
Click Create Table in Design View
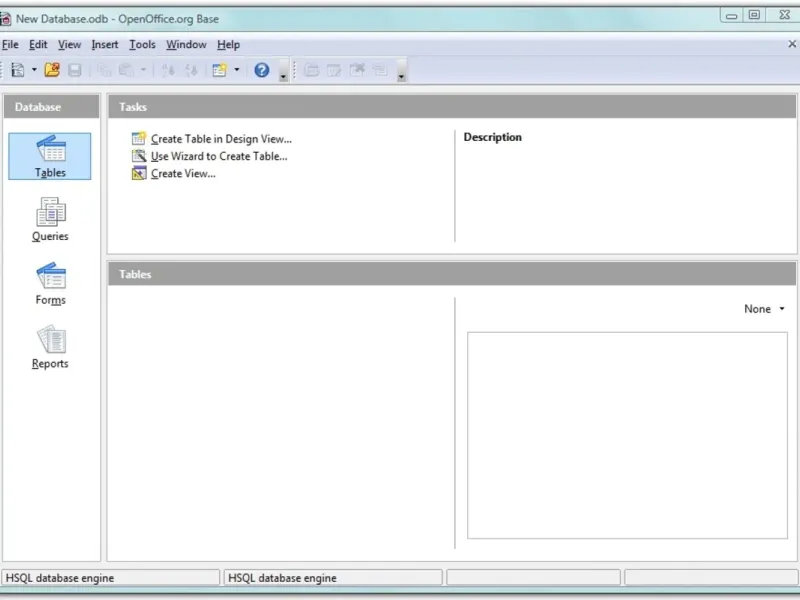(221, 139)
